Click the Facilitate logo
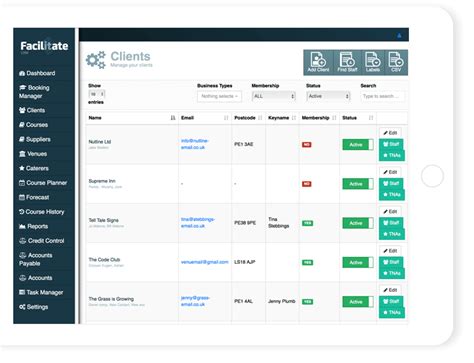This screenshot has height=363, width=474. (x=44, y=46)
